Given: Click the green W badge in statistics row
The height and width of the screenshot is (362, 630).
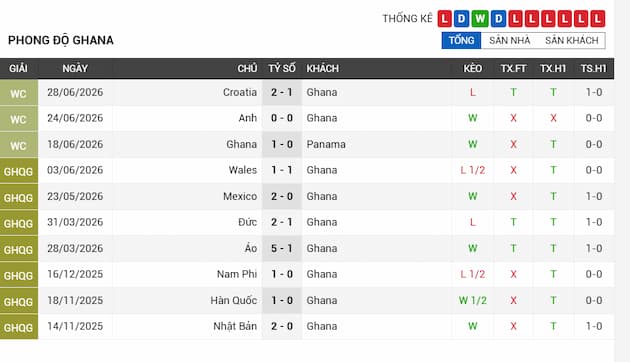Looking at the screenshot, I should point(480,18).
